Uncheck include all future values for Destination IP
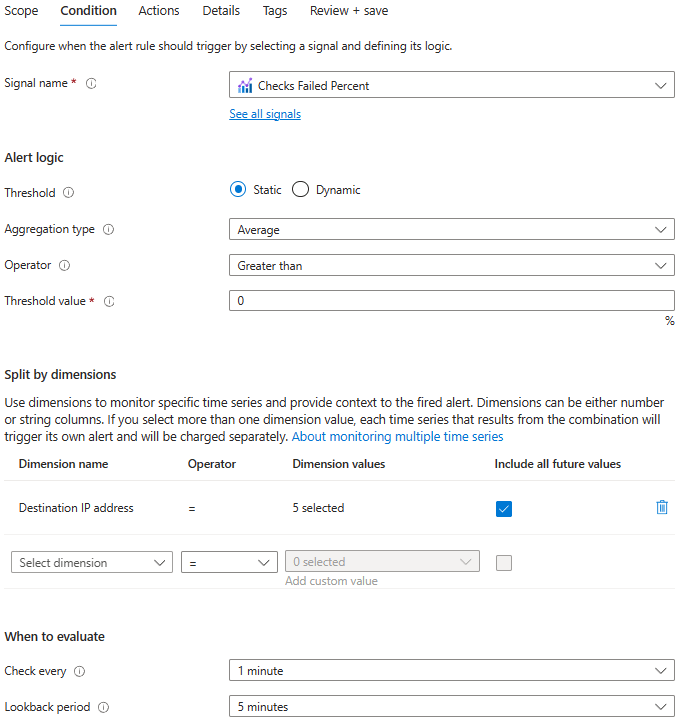The width and height of the screenshot is (683, 720). coord(504,508)
